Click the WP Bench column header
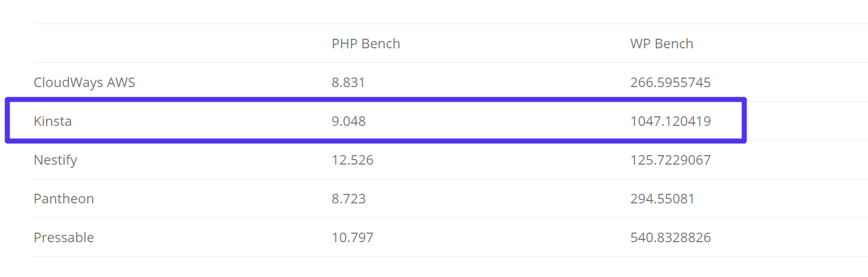The height and width of the screenshot is (277, 868). (x=662, y=44)
